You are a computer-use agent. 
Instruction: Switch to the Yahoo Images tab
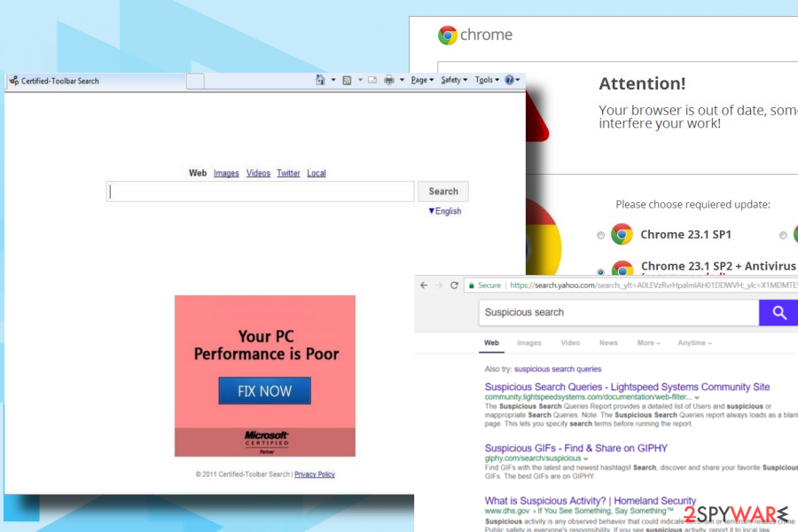[x=528, y=343]
